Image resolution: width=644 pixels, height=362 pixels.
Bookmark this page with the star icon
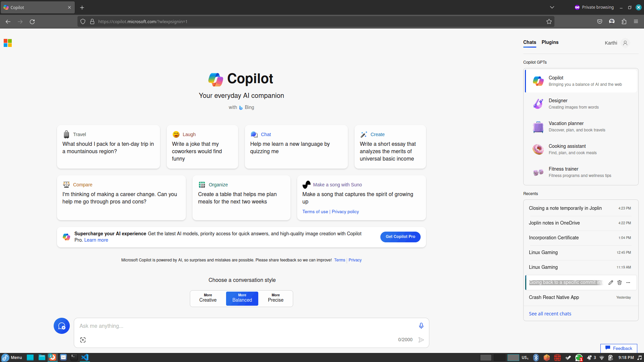point(549,21)
